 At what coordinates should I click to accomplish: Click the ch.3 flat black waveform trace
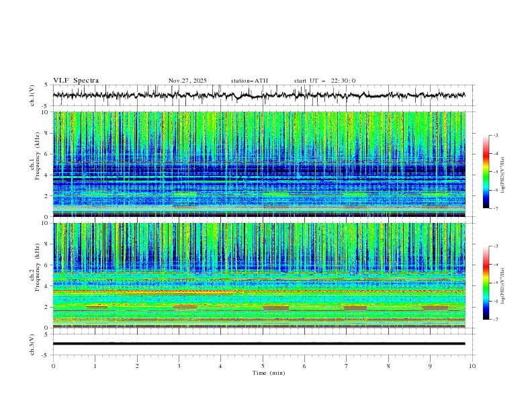click(259, 344)
